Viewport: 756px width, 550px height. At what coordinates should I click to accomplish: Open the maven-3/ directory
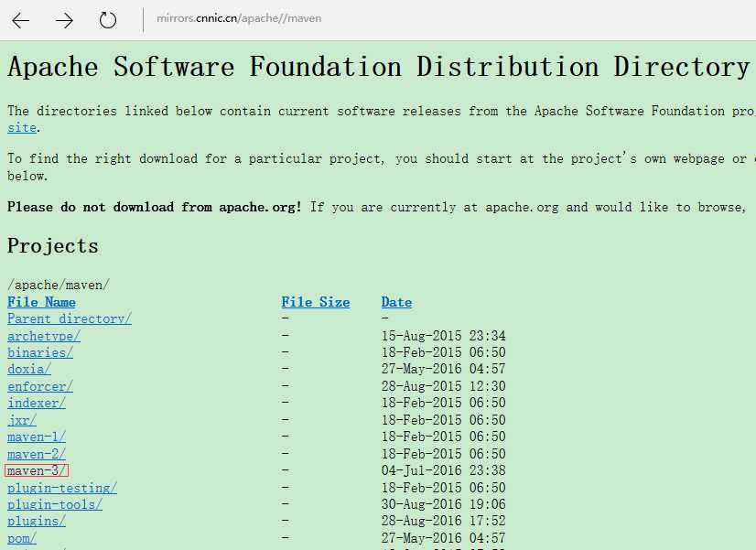pyautogui.click(x=37, y=470)
